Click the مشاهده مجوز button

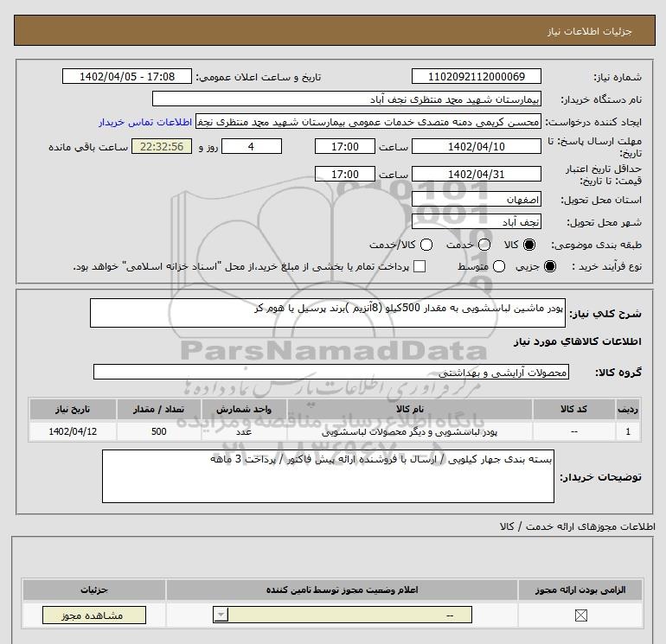click(94, 615)
